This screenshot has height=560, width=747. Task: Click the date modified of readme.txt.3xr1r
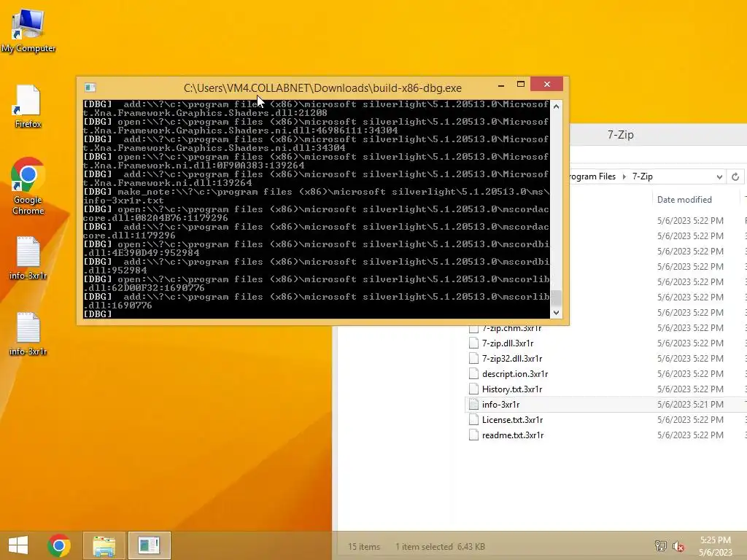pos(690,435)
